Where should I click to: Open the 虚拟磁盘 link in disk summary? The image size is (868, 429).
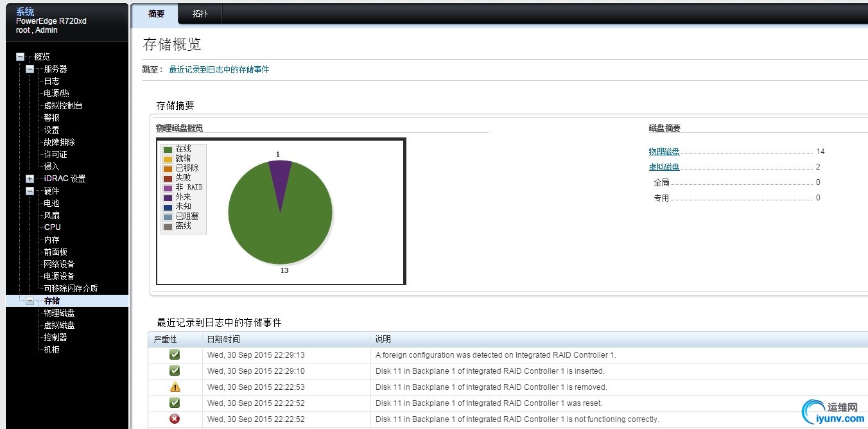pyautogui.click(x=664, y=167)
